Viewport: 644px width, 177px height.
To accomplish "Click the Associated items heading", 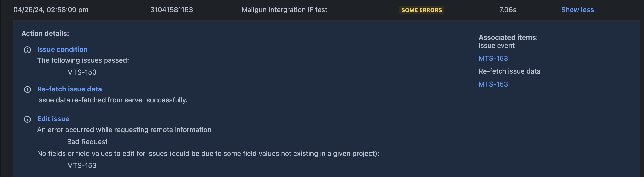I will pyautogui.click(x=508, y=37).
